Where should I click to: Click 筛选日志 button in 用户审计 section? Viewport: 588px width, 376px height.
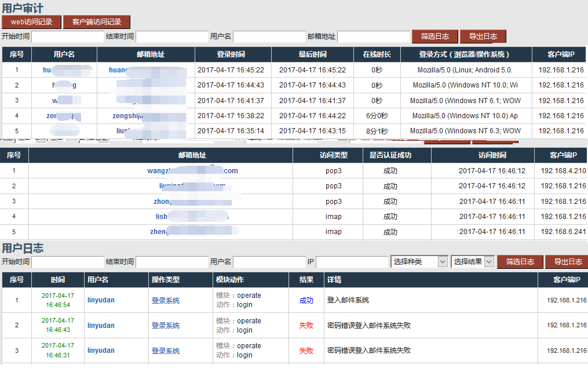(434, 36)
